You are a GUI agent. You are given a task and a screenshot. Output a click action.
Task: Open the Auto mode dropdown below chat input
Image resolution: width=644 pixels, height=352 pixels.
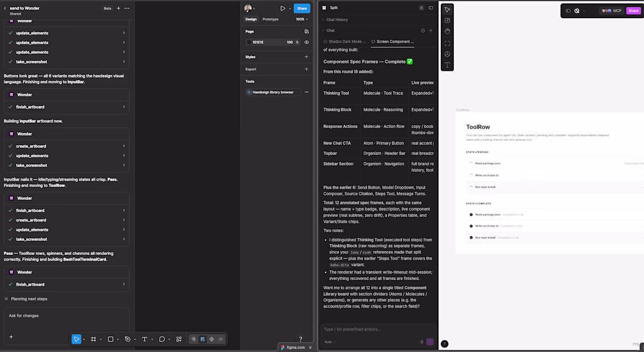click(x=330, y=341)
